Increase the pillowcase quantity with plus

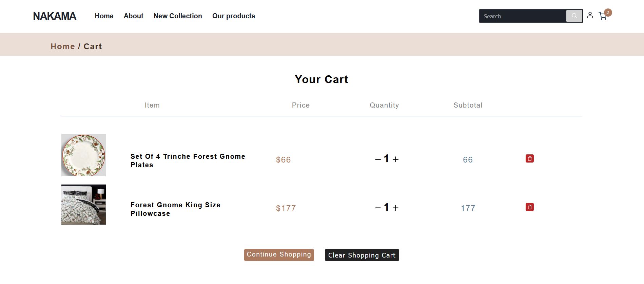(395, 208)
